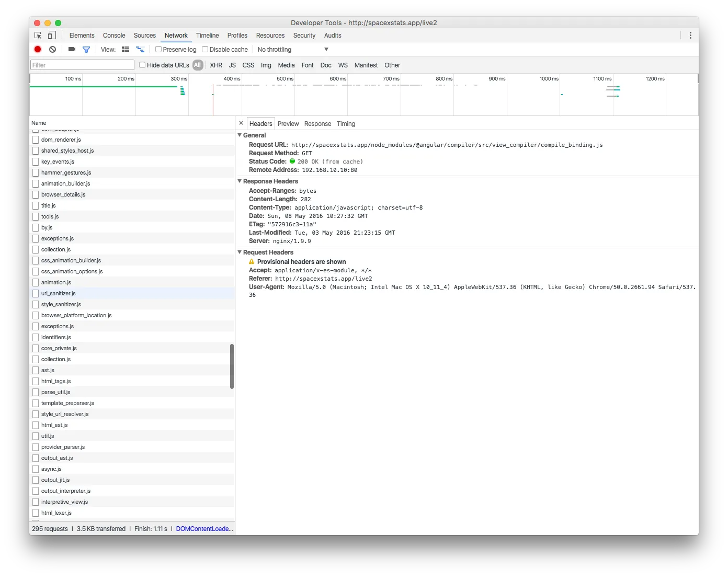Open the Profiles panel
This screenshot has height=577, width=728.
click(x=237, y=36)
